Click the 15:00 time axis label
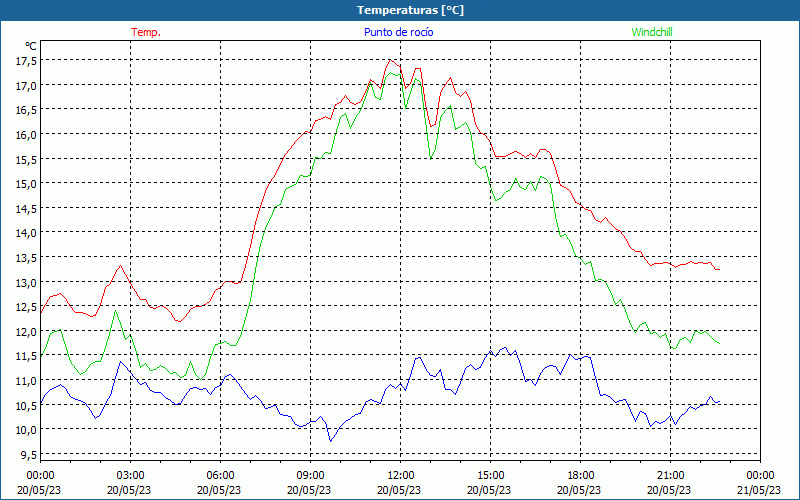800x500 pixels. 490,475
